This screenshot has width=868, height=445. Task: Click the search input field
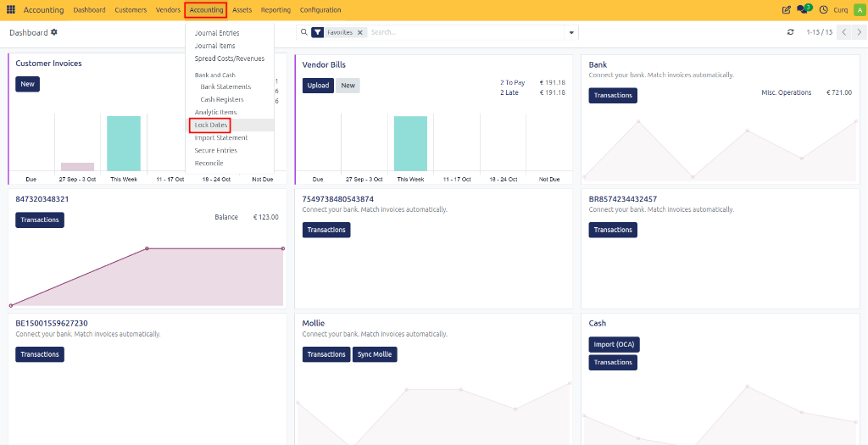click(466, 33)
